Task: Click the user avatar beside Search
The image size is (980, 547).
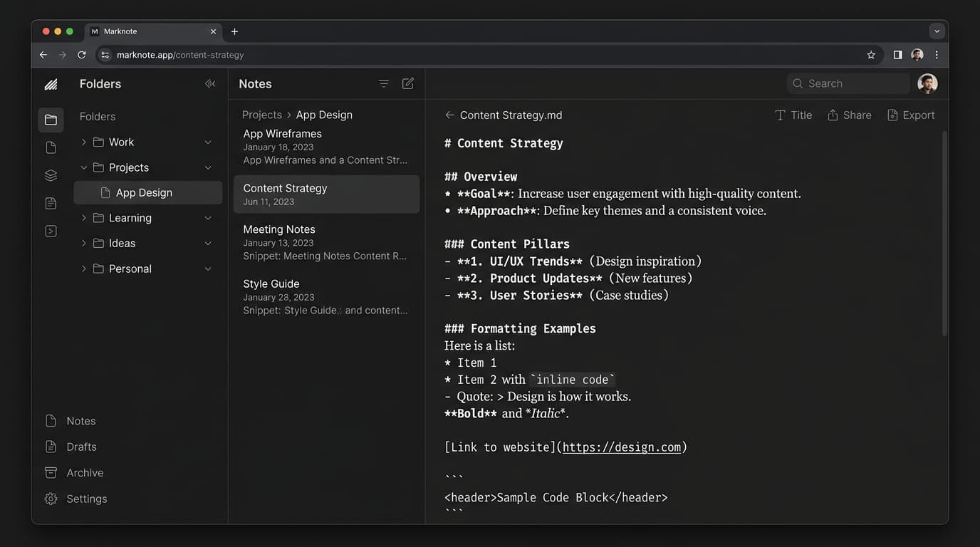Action: 927,83
